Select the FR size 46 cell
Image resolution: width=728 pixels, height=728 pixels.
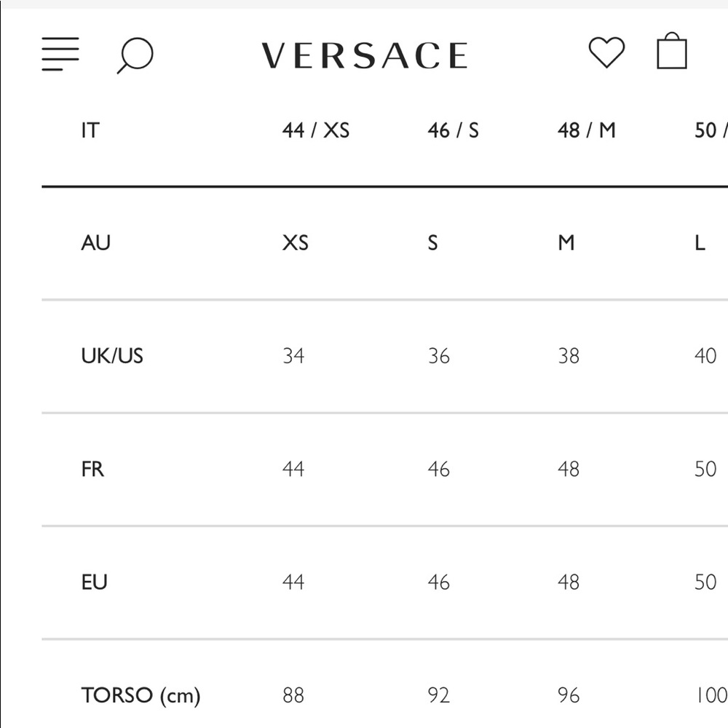pos(439,469)
